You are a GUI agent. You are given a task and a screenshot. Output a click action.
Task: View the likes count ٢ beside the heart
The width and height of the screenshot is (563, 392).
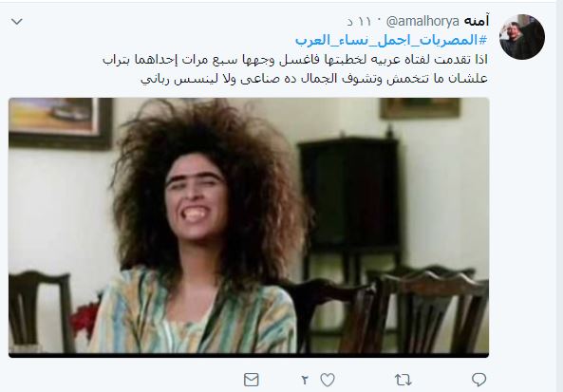click(x=305, y=380)
